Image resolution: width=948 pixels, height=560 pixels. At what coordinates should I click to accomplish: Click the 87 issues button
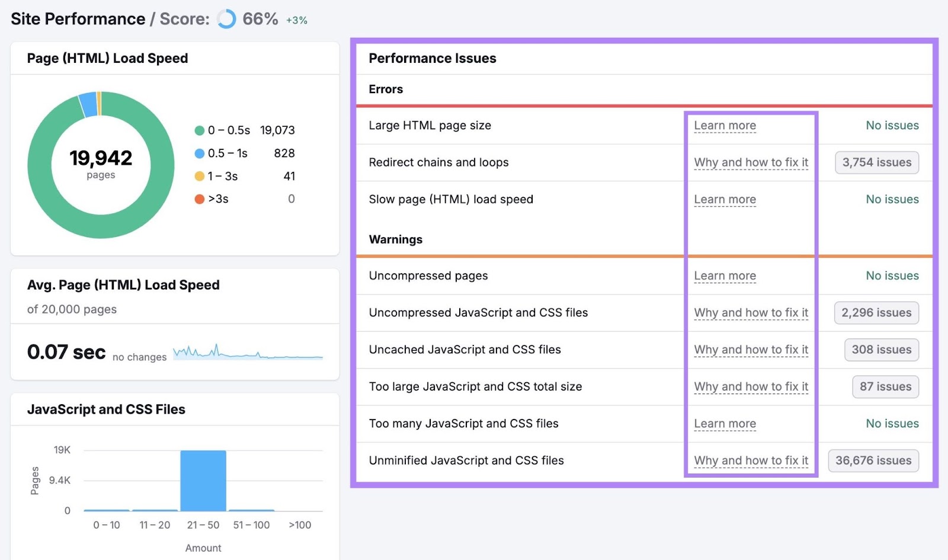(x=885, y=387)
